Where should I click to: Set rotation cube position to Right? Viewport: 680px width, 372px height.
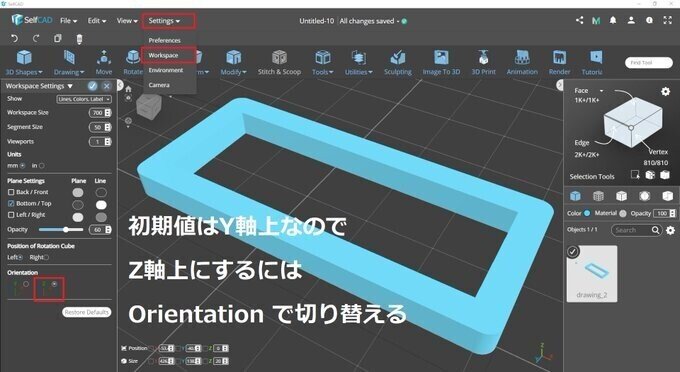coord(46,258)
